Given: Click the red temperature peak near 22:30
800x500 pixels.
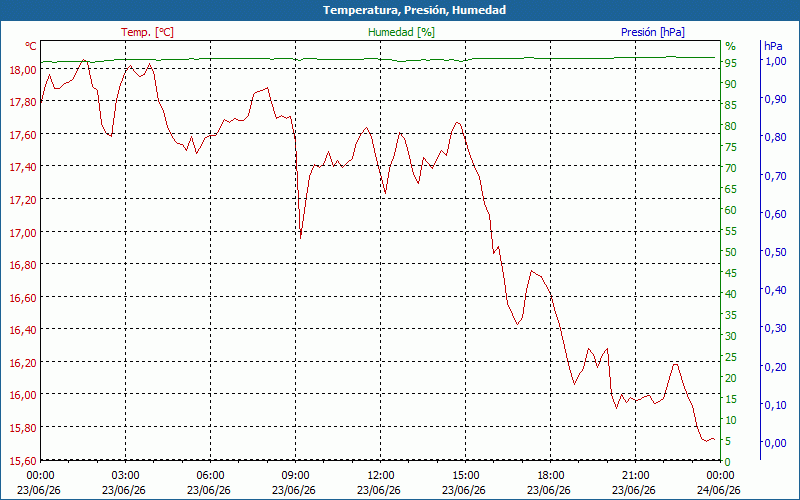Looking at the screenshot, I should point(675,364).
